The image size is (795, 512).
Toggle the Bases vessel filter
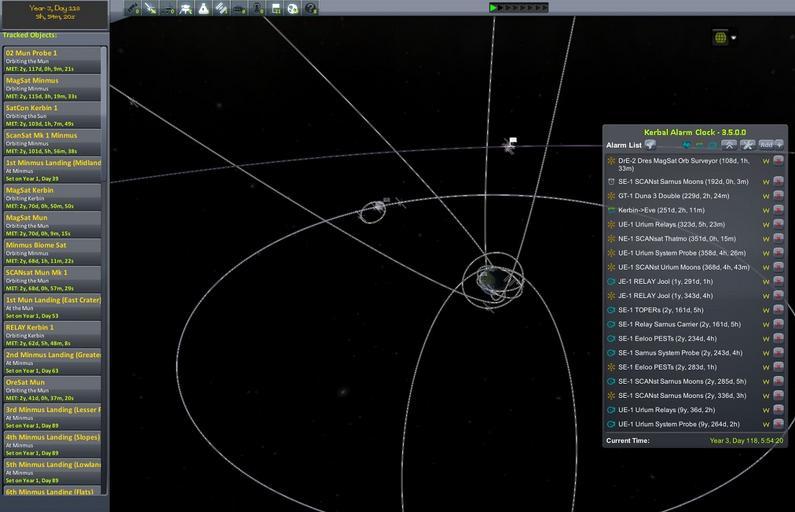click(239, 8)
